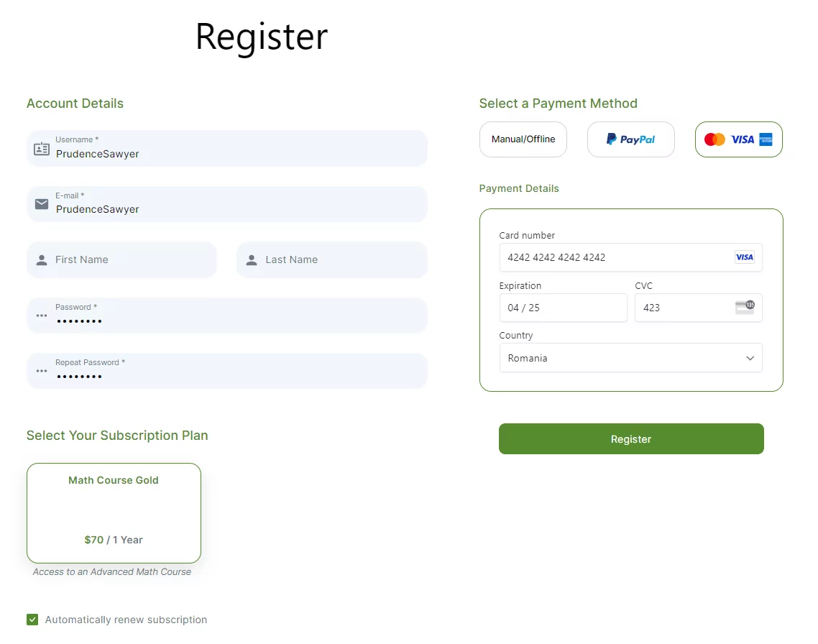The width and height of the screenshot is (818, 644).
Task: Select the Math Course Gold plan card
Action: (114, 513)
